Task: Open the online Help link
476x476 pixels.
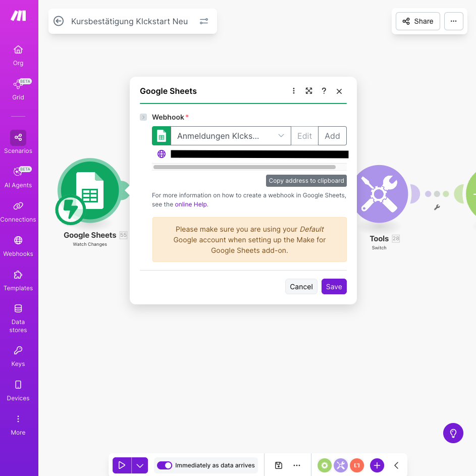Action: [x=191, y=204]
